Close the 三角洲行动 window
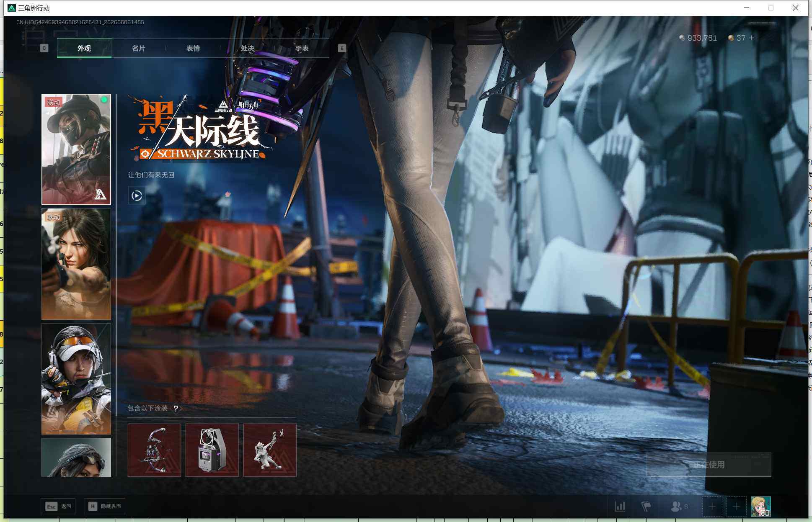Screen dimensions: 812x522 click(795, 8)
